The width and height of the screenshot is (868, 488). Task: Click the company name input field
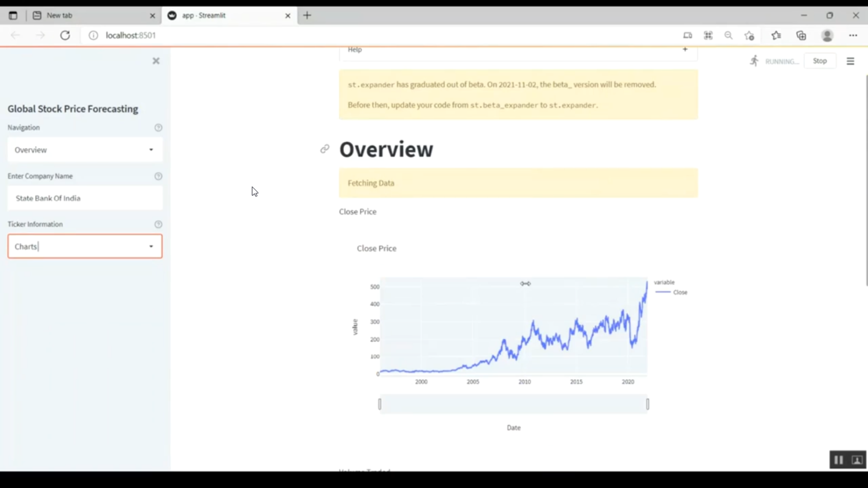click(85, 198)
